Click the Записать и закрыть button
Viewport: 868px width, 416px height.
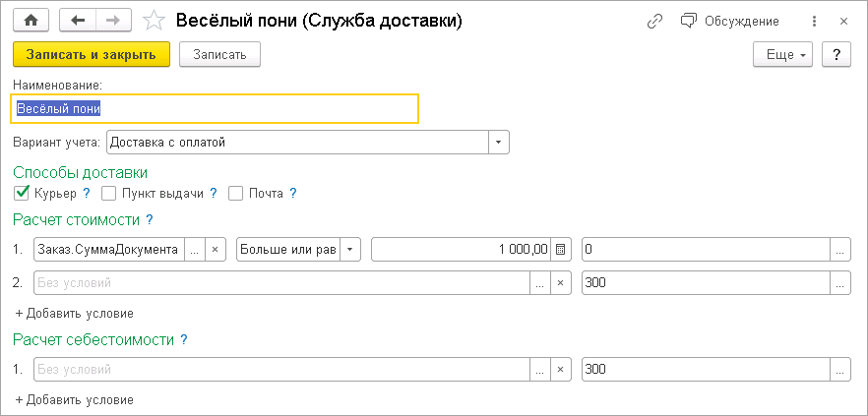[92, 54]
